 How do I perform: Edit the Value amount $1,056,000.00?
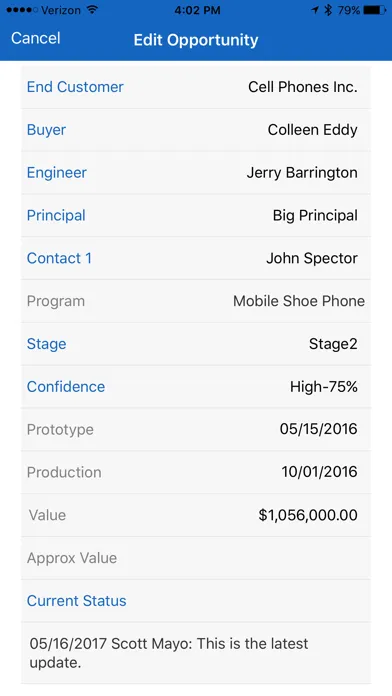click(308, 515)
